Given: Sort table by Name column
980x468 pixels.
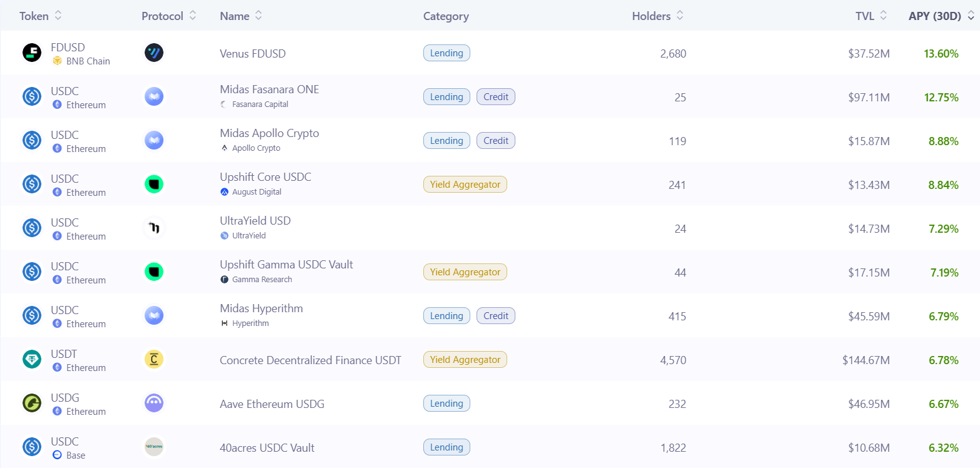Looking at the screenshot, I should click(x=241, y=16).
